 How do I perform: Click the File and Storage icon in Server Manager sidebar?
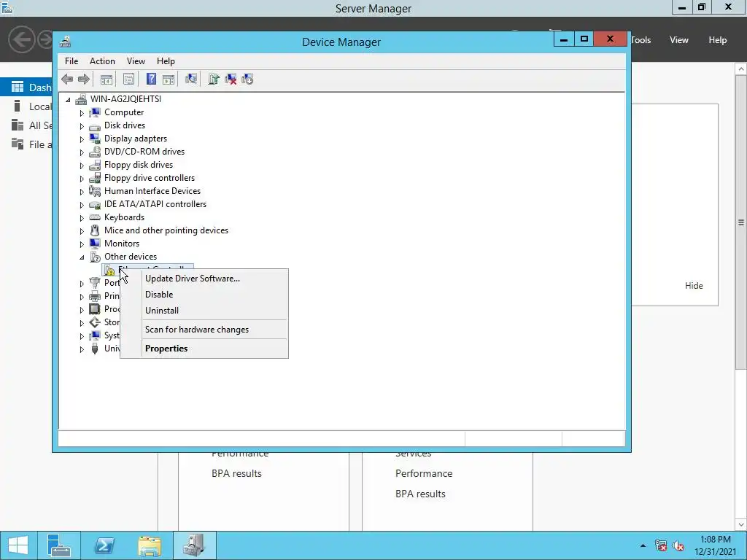point(18,144)
